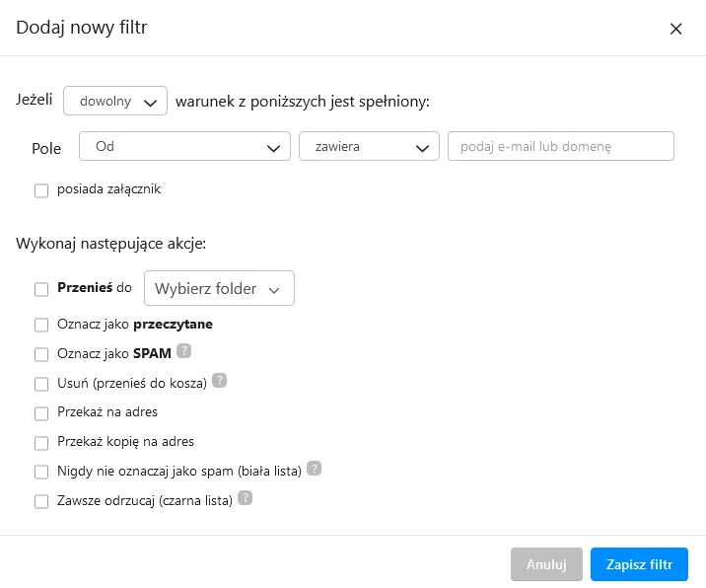Open the Wybierz folder dropdown
706x588 pixels.
(x=219, y=288)
